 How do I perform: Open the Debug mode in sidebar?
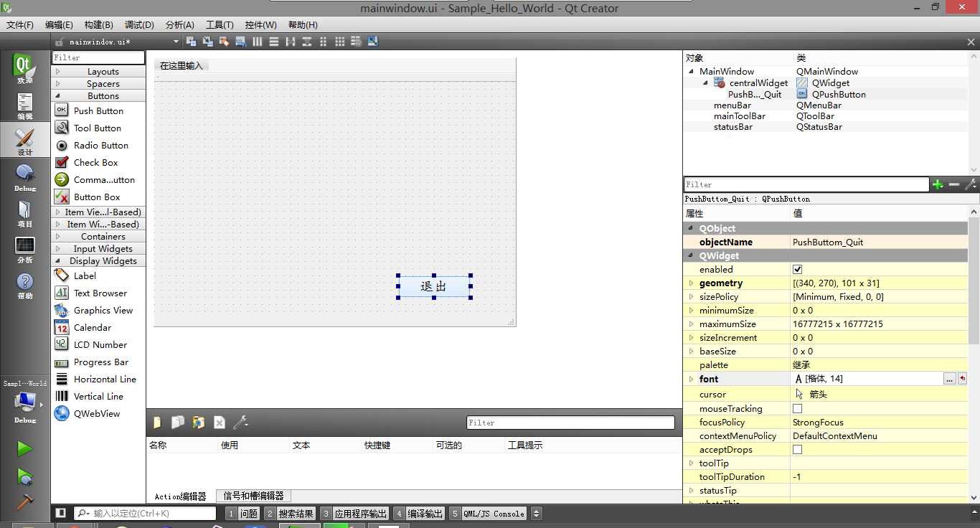[24, 177]
